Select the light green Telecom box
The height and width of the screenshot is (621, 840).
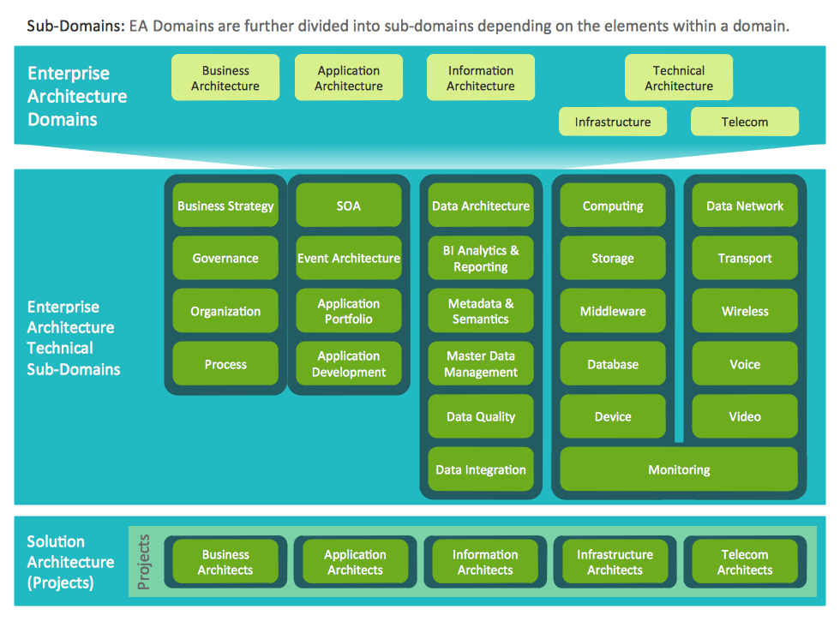[x=745, y=122]
